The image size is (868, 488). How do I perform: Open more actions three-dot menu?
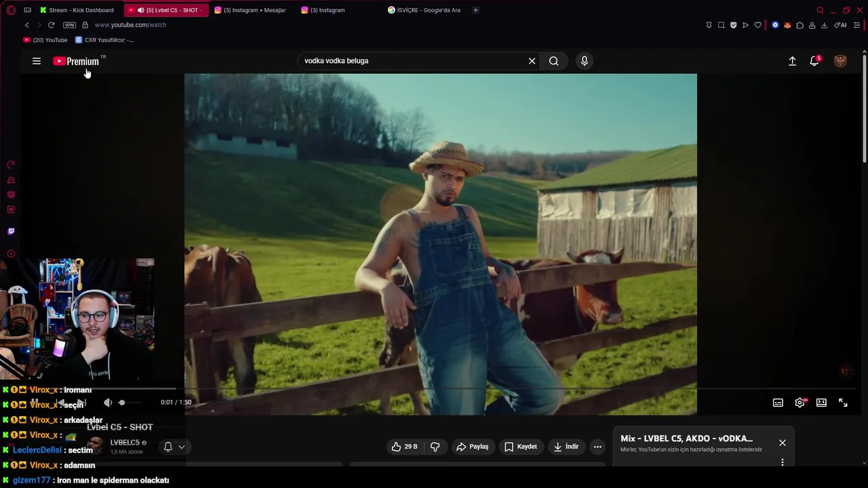[x=597, y=447]
